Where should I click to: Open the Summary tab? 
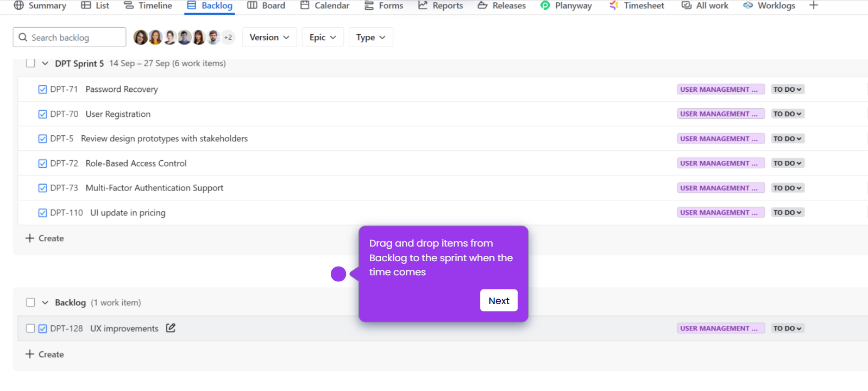pyautogui.click(x=40, y=5)
